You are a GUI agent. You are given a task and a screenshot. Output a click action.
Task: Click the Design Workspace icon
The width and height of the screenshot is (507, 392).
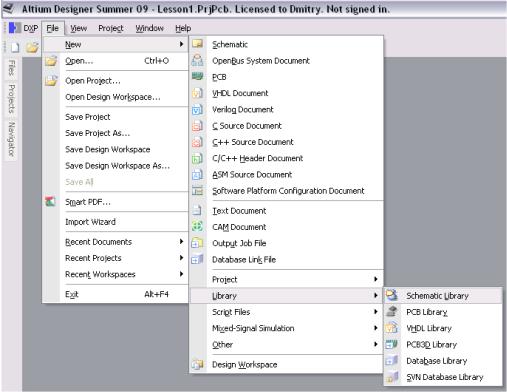197,364
